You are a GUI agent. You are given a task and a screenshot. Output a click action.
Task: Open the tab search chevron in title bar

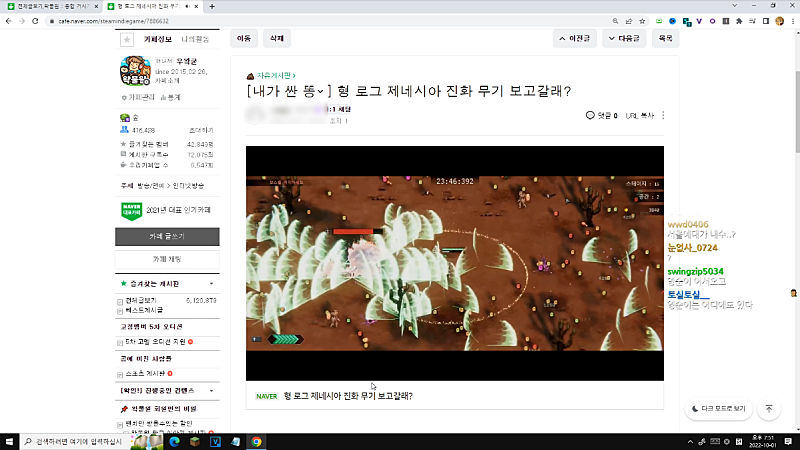[735, 6]
